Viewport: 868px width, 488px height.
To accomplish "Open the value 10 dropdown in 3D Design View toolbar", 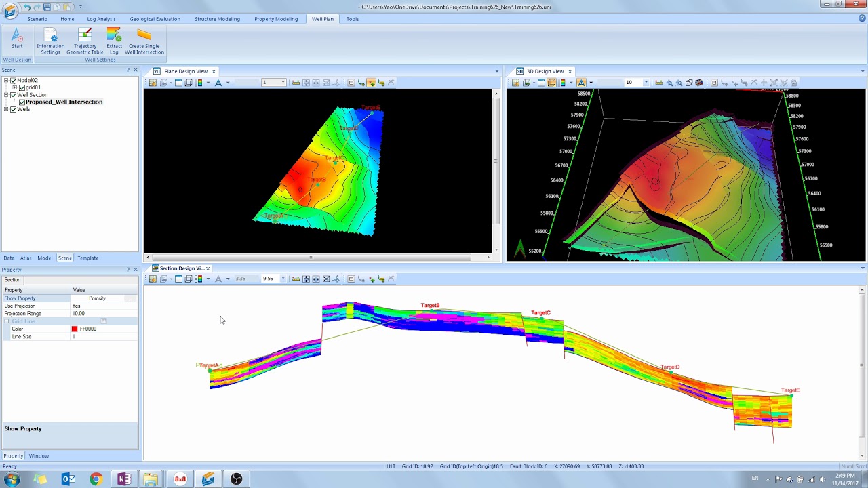I will click(x=646, y=83).
